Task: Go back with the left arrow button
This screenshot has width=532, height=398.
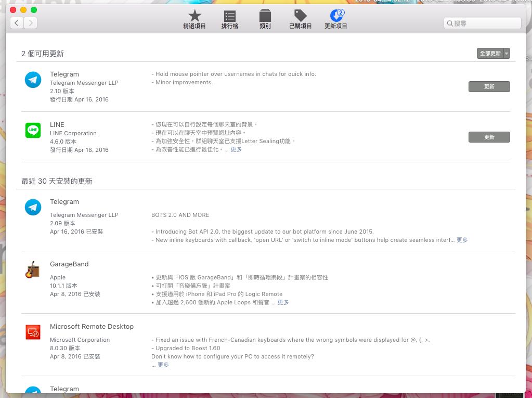Action: pyautogui.click(x=17, y=23)
